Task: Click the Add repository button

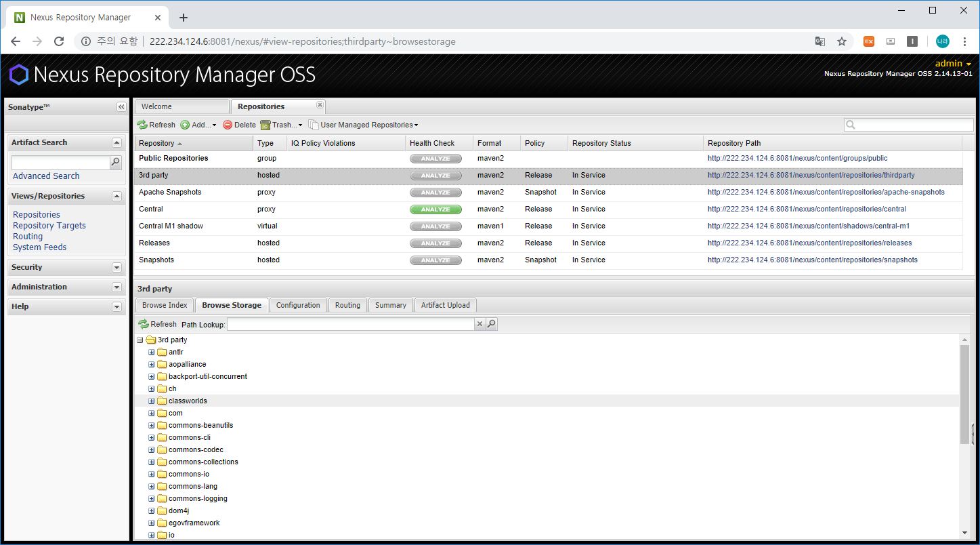Action: pyautogui.click(x=198, y=125)
